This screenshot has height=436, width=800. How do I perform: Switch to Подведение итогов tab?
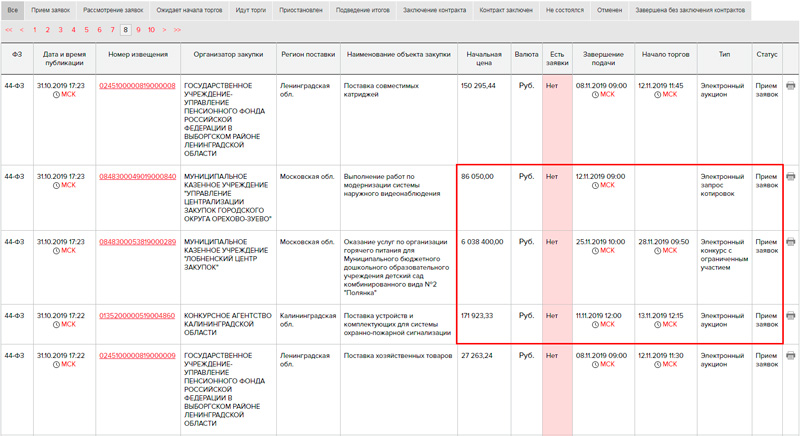coord(363,10)
